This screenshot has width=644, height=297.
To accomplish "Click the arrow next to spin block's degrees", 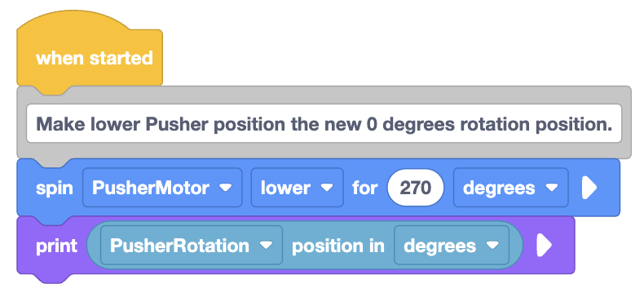I will coord(552,188).
